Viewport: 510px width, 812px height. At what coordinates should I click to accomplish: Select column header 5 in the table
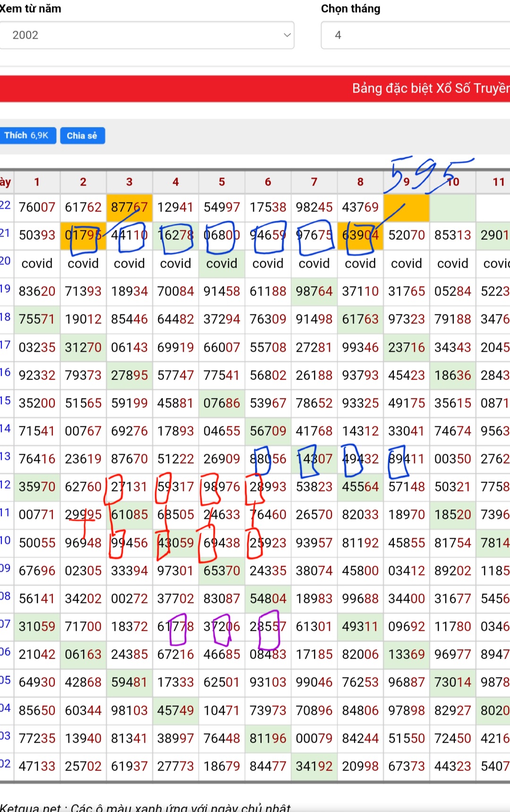[x=221, y=182]
